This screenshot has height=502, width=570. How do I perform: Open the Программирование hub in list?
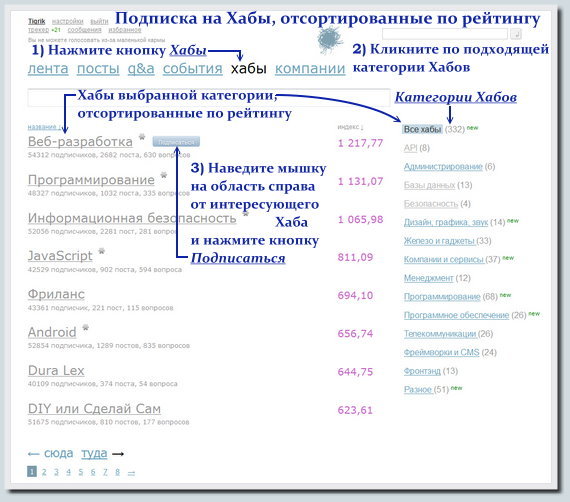click(91, 180)
